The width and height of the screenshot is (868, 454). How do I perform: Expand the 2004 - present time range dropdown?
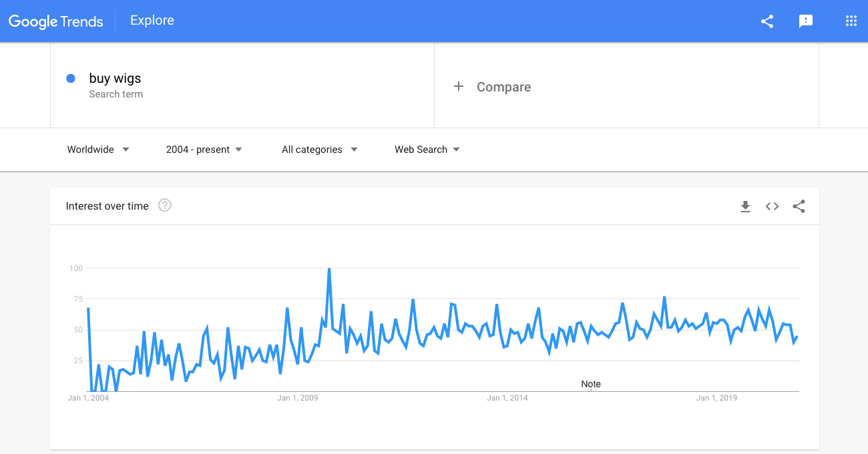click(204, 150)
